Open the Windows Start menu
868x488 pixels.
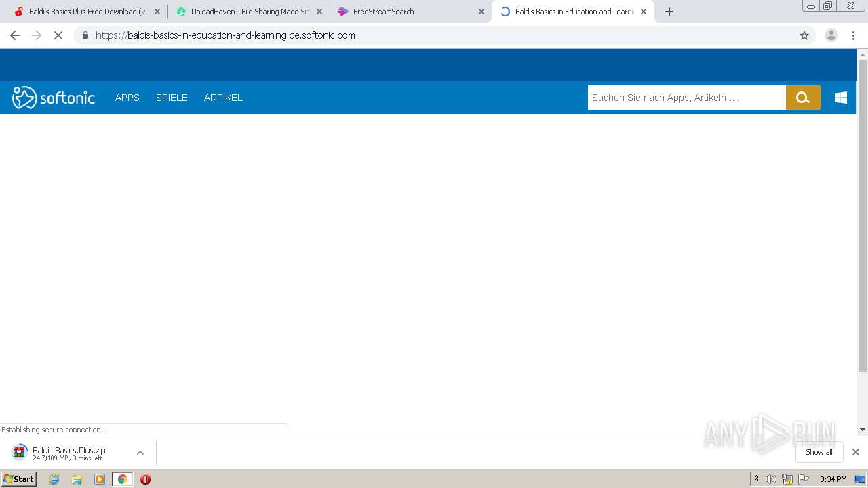click(18, 479)
